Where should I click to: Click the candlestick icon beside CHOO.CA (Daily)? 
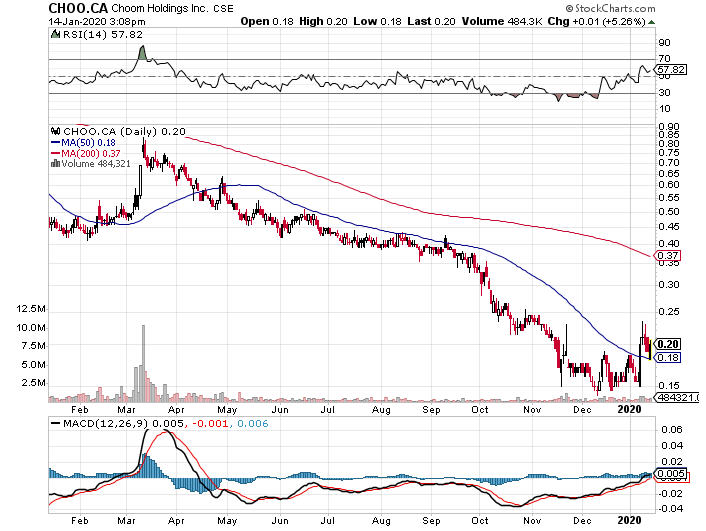tap(56, 130)
